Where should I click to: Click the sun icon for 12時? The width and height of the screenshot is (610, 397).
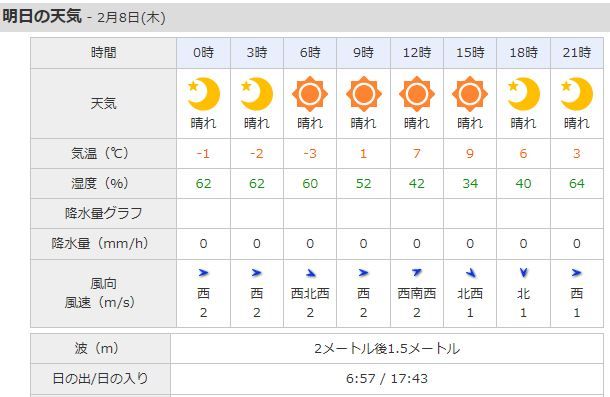[417, 94]
